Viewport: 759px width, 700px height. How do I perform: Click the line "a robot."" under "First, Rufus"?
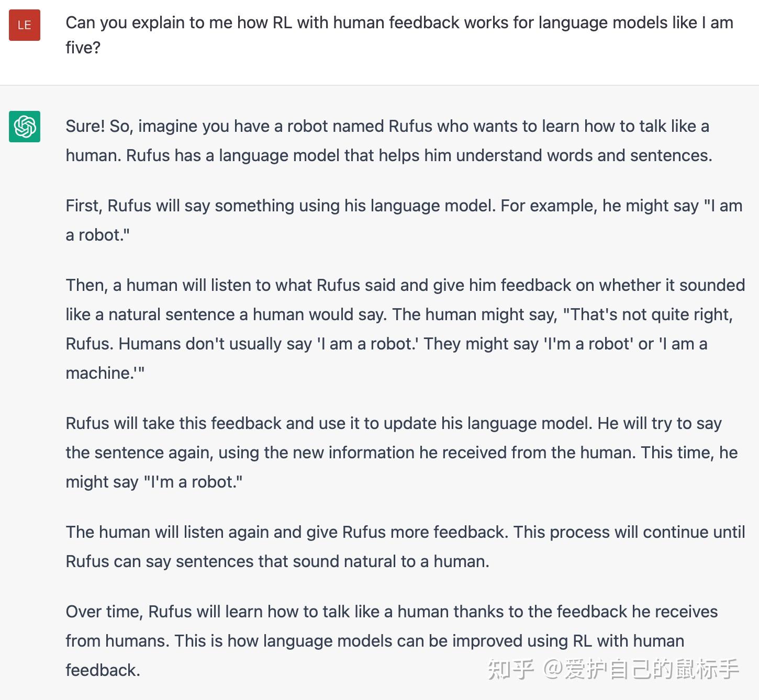97,235
